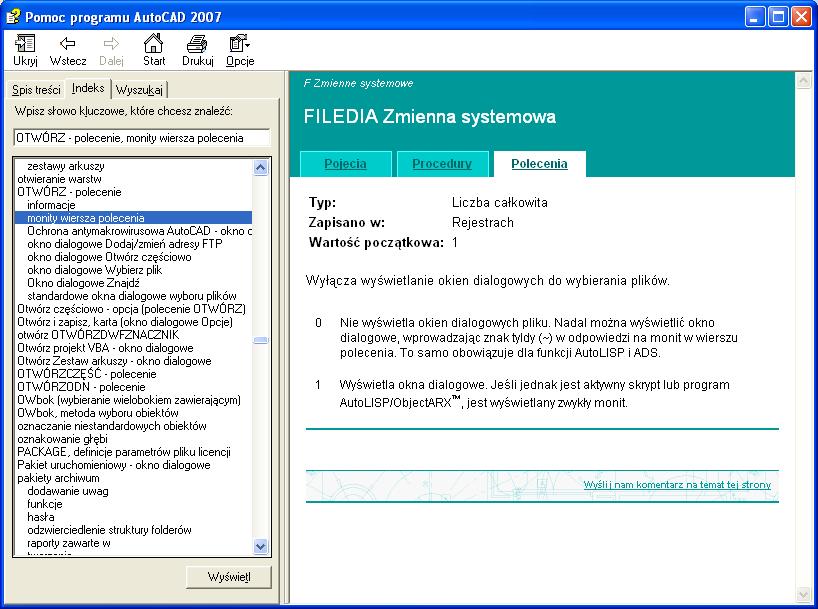
Task: Select 'Otwórz częściowo - opcja' entry
Action: click(131, 309)
